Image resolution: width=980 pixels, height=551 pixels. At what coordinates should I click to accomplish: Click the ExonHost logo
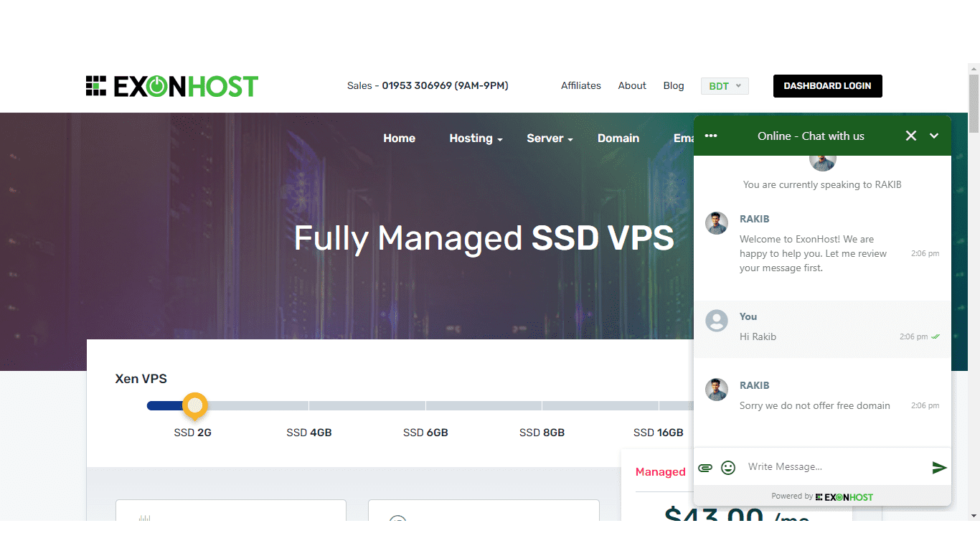click(172, 86)
